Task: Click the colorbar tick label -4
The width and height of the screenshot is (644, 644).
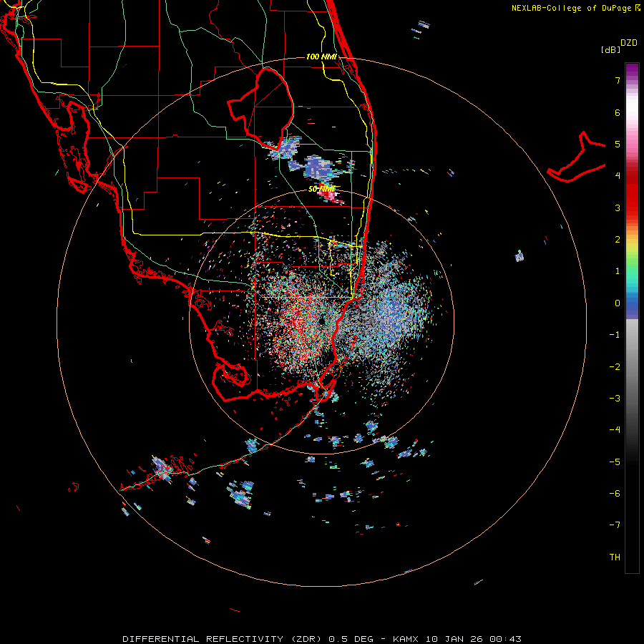Action: click(615, 430)
